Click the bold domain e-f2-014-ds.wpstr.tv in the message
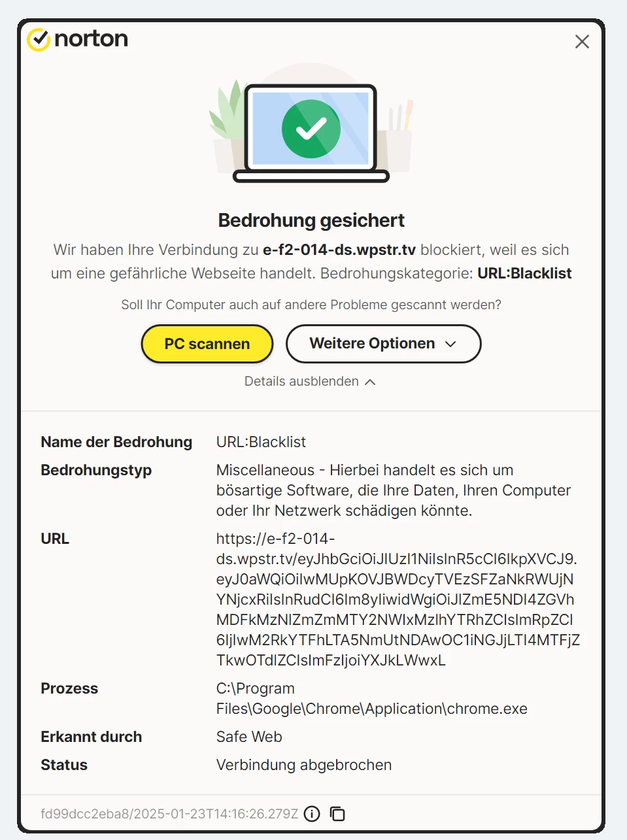The width and height of the screenshot is (627, 840). coord(339,250)
